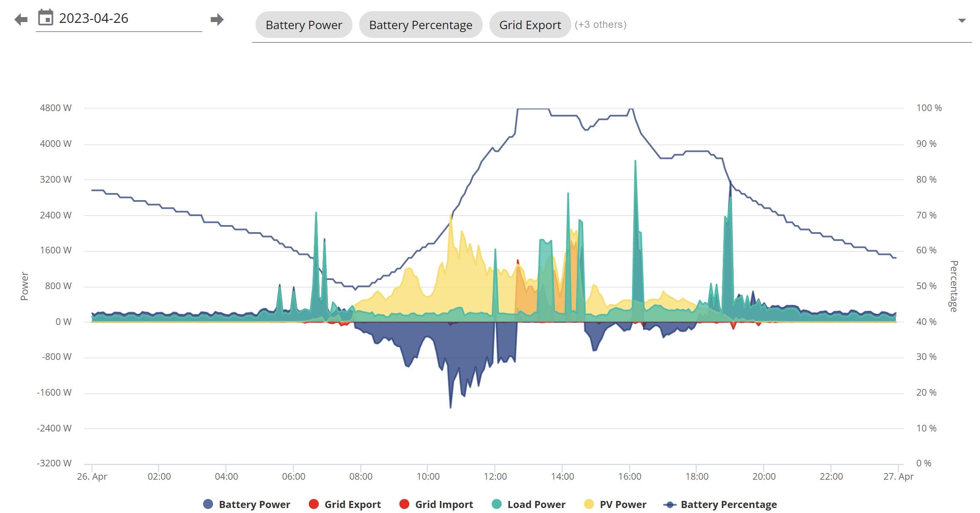This screenshot has height=513, width=980.
Task: Go to next day with right arrow
Action: tap(217, 20)
